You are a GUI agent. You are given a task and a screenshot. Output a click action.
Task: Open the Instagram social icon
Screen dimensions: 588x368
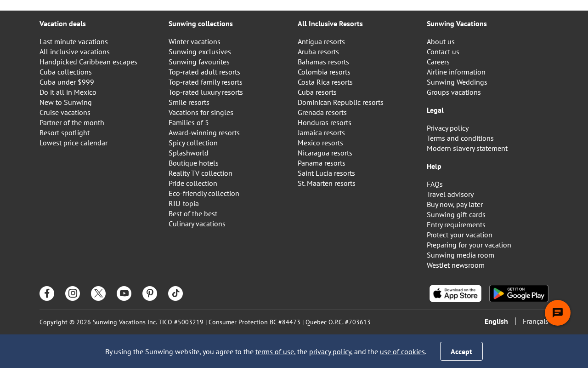coord(73,293)
